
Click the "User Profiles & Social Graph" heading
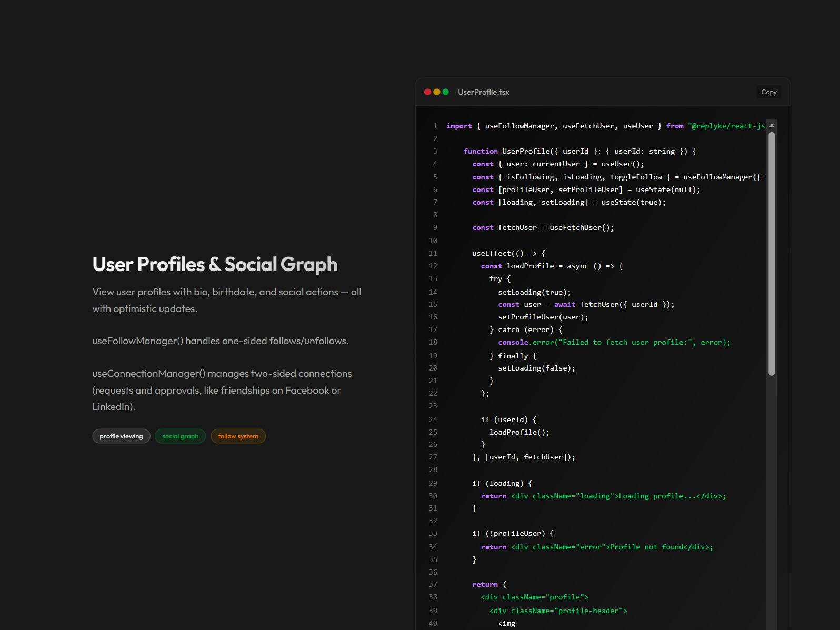click(215, 264)
